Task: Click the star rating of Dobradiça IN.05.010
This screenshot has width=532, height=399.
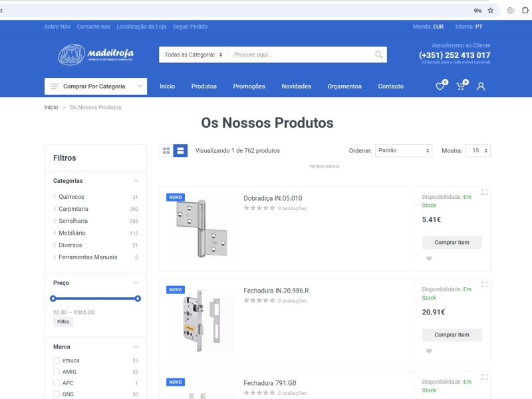Action: coord(259,208)
